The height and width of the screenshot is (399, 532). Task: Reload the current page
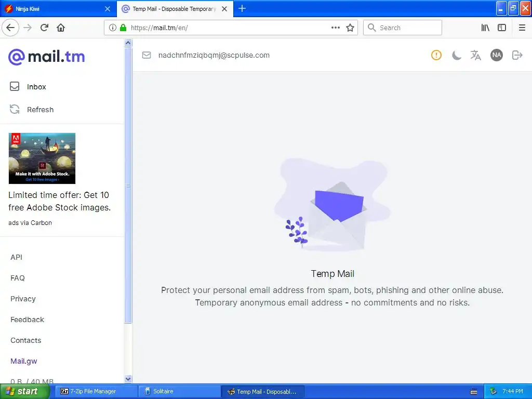coord(44,28)
